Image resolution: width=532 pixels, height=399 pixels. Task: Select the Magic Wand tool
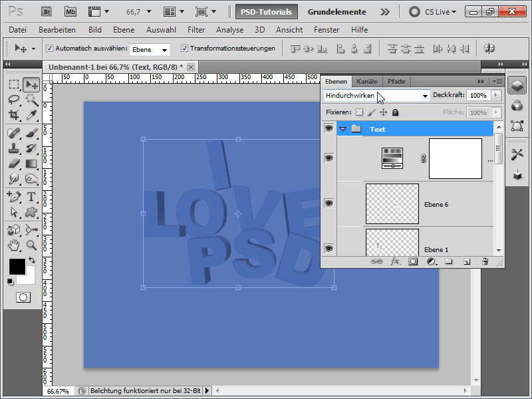pyautogui.click(x=31, y=99)
